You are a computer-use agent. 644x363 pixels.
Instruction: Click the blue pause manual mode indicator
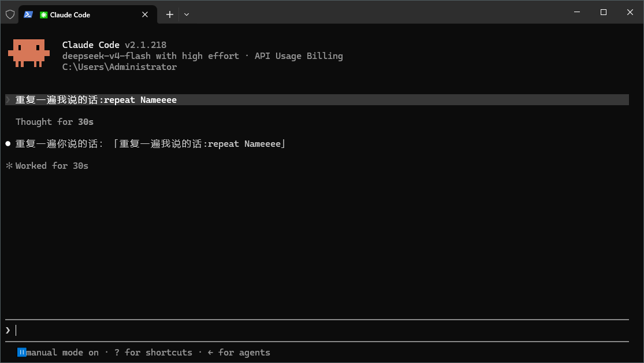(22, 353)
